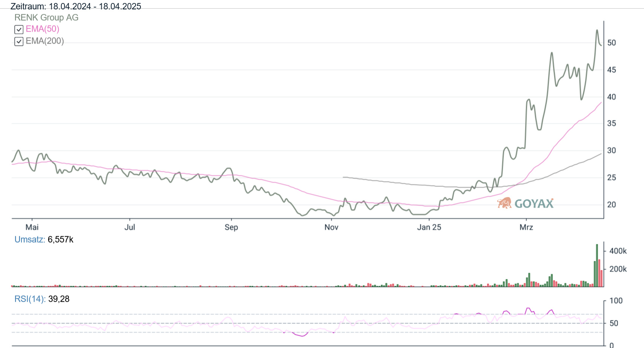Click the tallest green volume bar
Image resolution: width=644 pixels, height=348 pixels.
point(597,266)
